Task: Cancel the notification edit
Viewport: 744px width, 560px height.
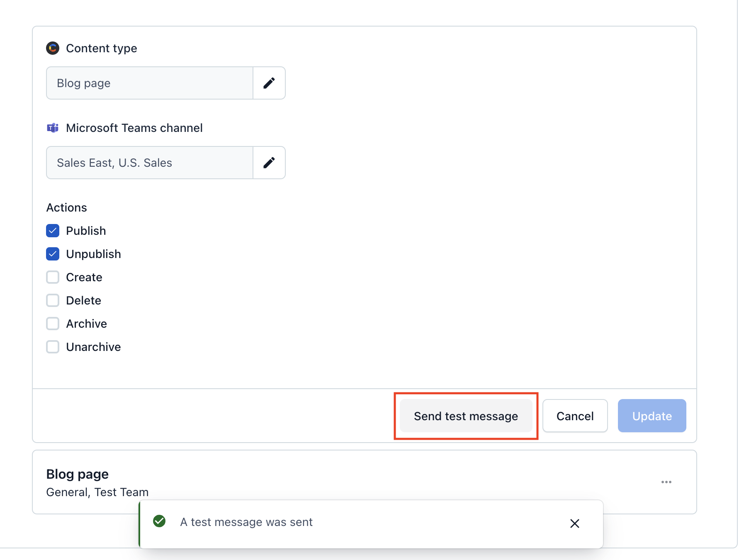Action: point(575,416)
